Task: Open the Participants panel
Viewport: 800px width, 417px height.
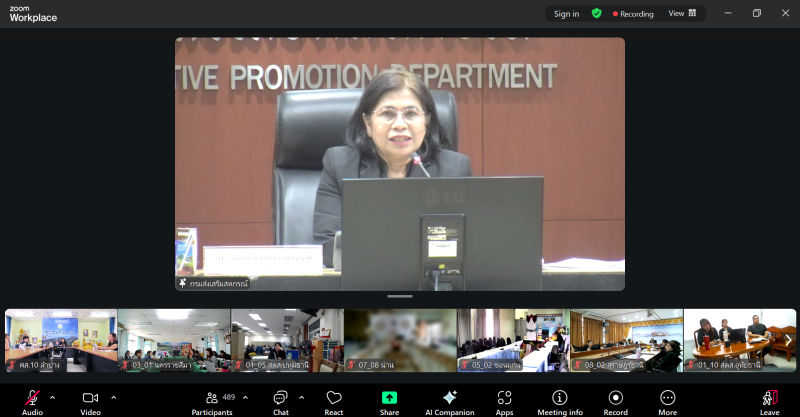Action: (x=212, y=398)
